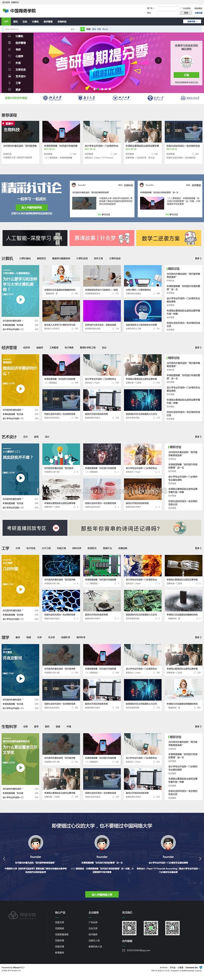The image size is (204, 980).
Task: Play the 月夜皮影戏 video
Action: click(21, 678)
